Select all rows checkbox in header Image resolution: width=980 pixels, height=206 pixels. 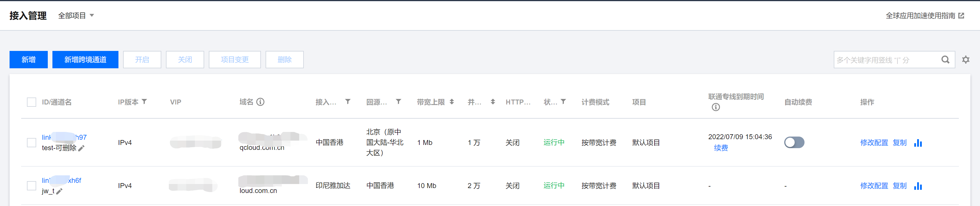click(32, 102)
